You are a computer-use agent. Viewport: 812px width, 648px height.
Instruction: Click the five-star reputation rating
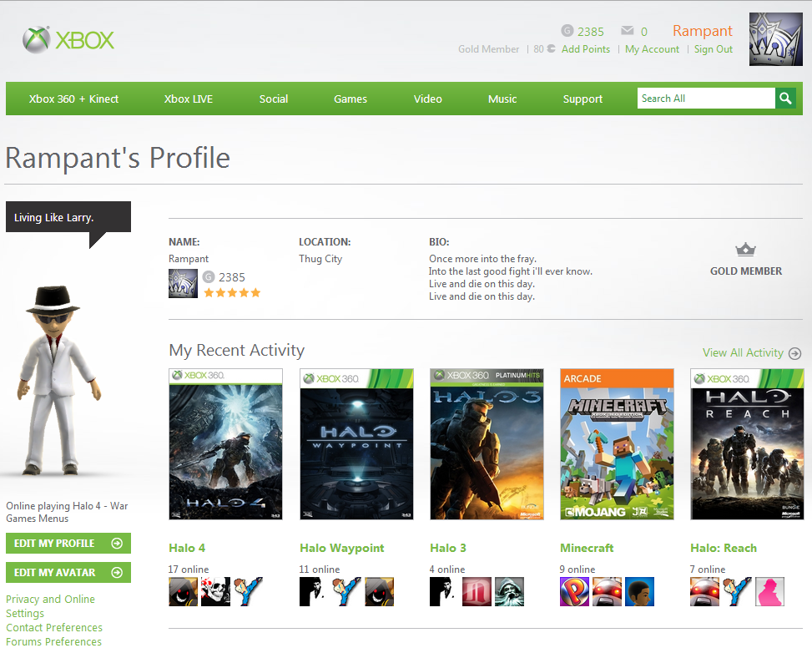(x=232, y=293)
